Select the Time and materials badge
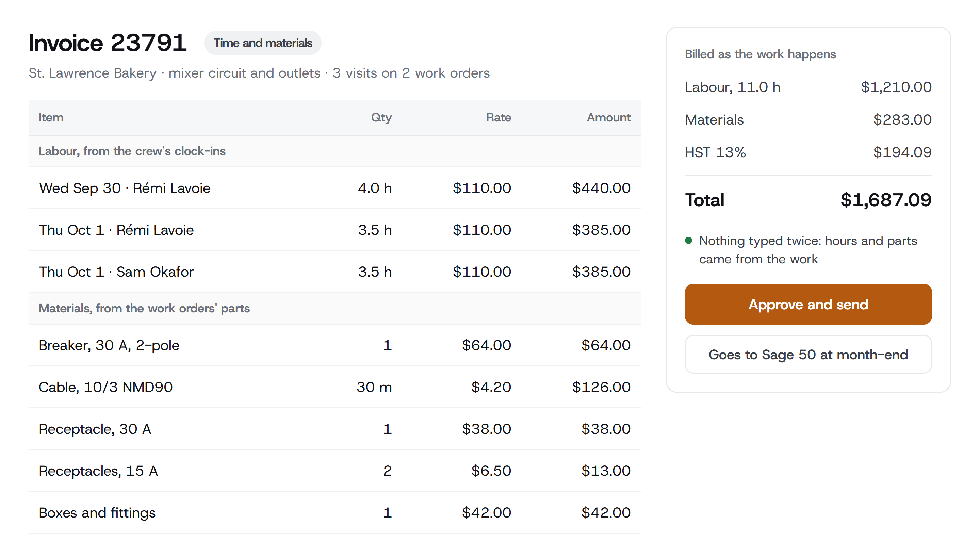Image resolution: width=980 pixels, height=558 pixels. coord(263,43)
